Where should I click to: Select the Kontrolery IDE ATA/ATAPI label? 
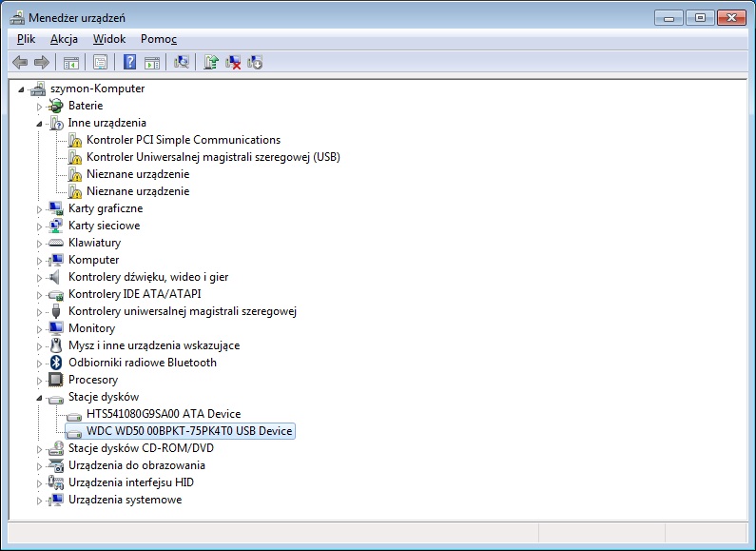click(x=134, y=294)
